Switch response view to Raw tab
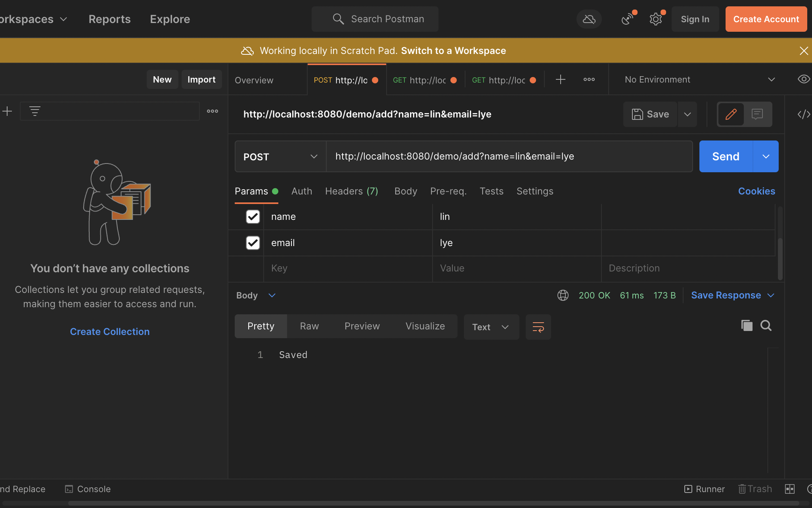Screen dimensions: 812x508 point(309,326)
